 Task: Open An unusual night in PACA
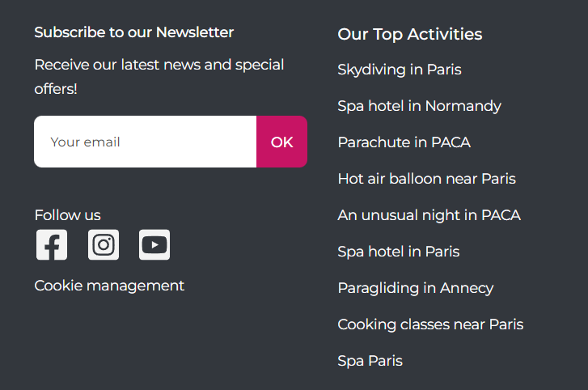pos(429,215)
